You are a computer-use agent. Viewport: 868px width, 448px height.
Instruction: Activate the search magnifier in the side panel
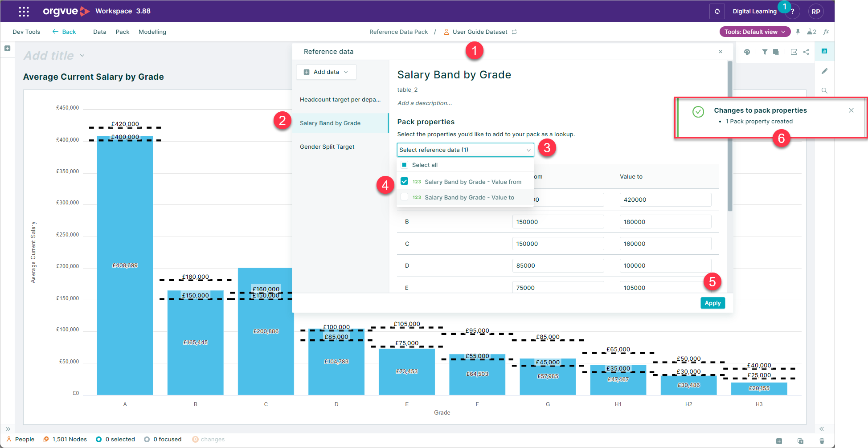[824, 90]
